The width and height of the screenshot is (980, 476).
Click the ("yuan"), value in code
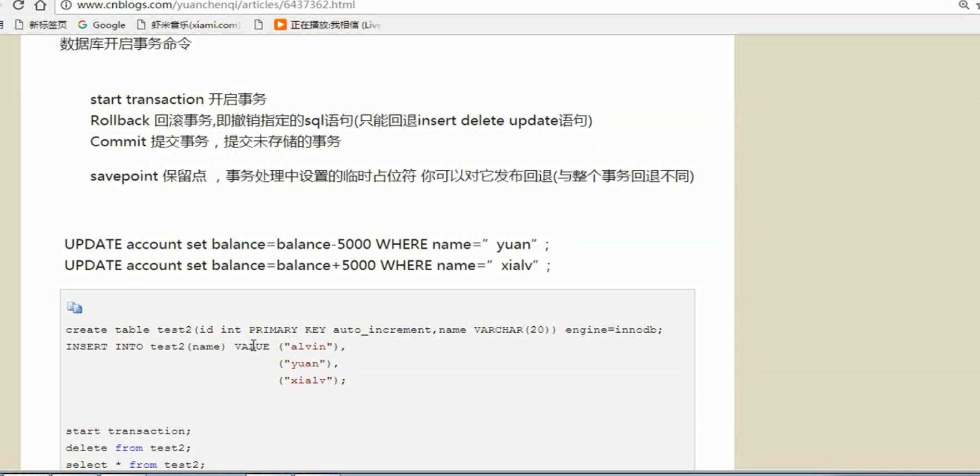click(x=308, y=363)
